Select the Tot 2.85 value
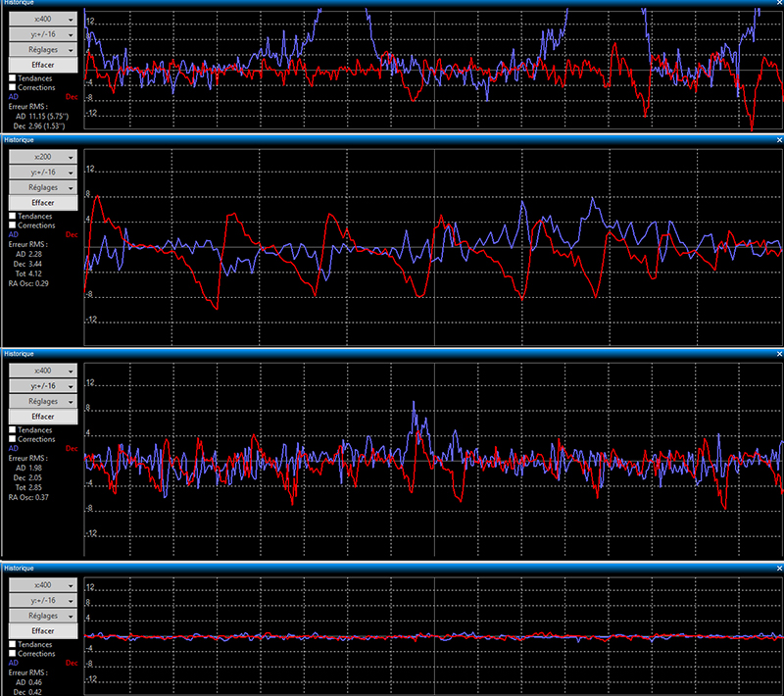 (x=28, y=487)
